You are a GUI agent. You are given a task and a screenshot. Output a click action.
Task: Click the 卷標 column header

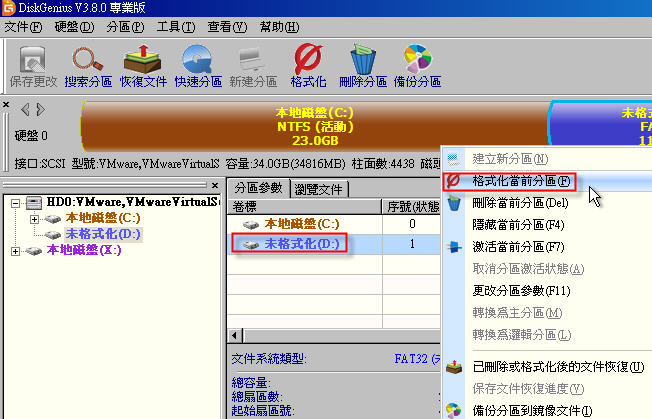(304, 206)
